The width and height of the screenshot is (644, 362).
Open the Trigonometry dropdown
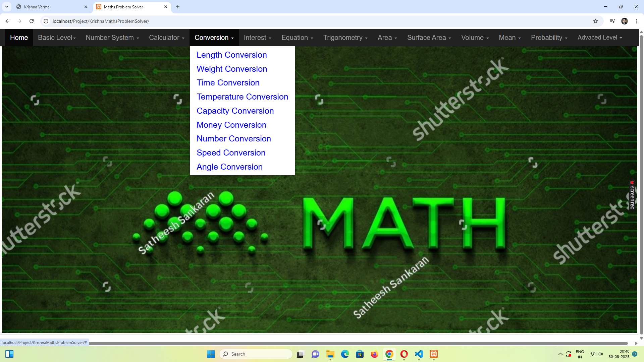point(345,38)
